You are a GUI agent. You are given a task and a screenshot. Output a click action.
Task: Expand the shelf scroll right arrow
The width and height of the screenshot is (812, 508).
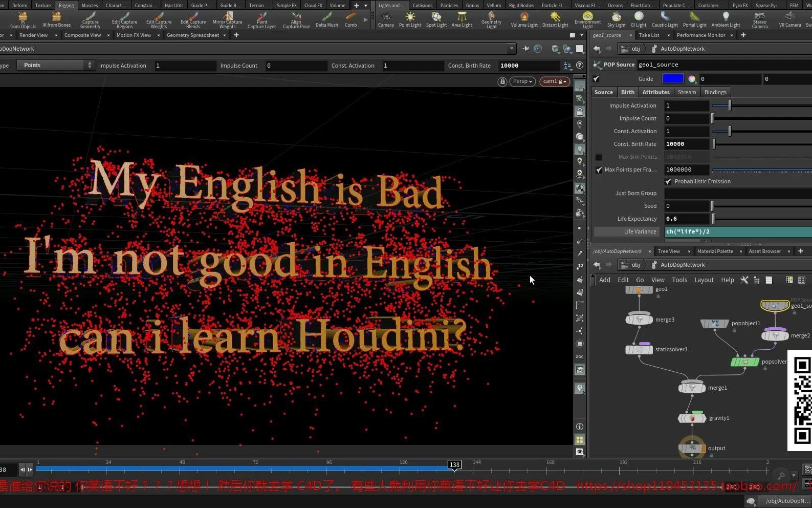coord(365,20)
